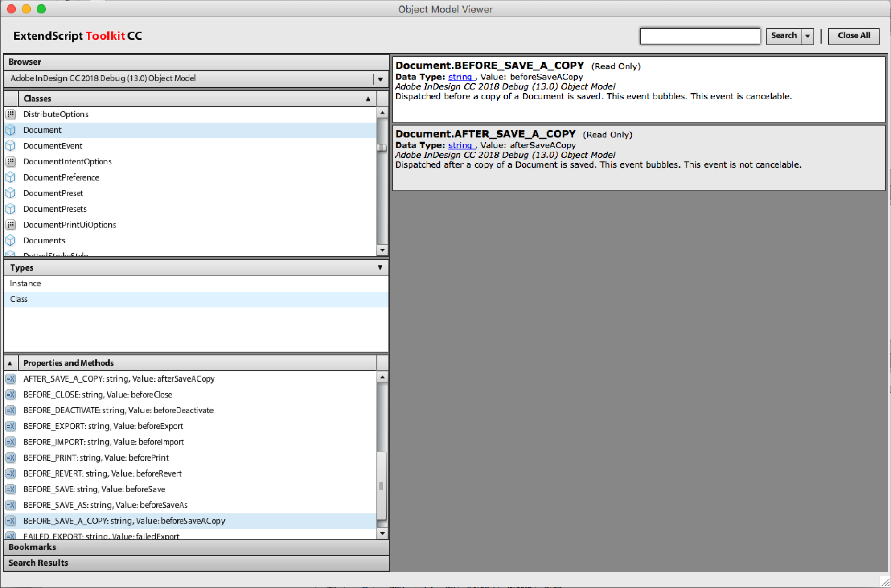891x588 pixels.
Task: Click the cube icon beside Document class
Action: pos(10,130)
